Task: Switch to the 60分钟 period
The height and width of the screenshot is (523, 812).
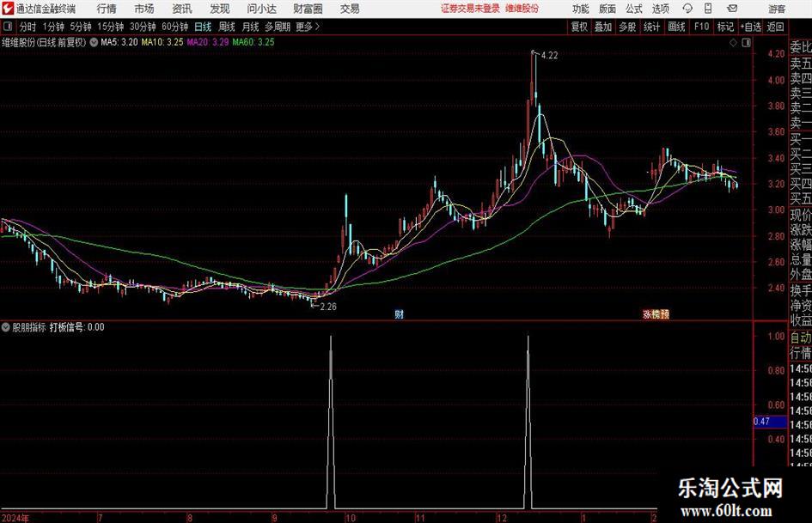Action: pos(175,27)
